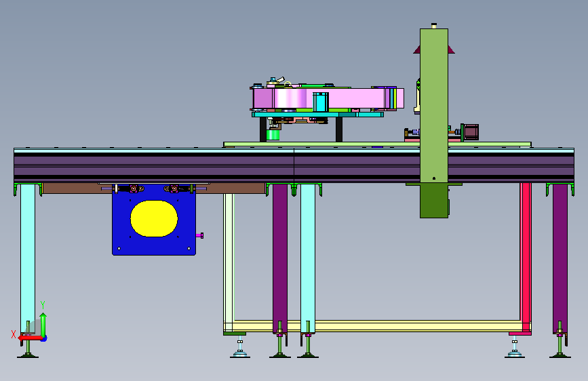This screenshot has width=588, height=381.
Task: Select the light green platform plate
Action: pos(377,144)
